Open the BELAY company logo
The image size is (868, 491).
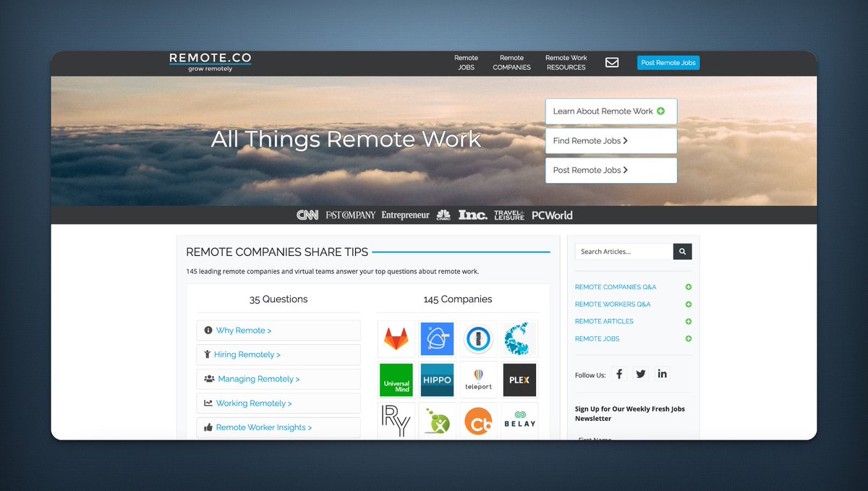tap(519, 421)
